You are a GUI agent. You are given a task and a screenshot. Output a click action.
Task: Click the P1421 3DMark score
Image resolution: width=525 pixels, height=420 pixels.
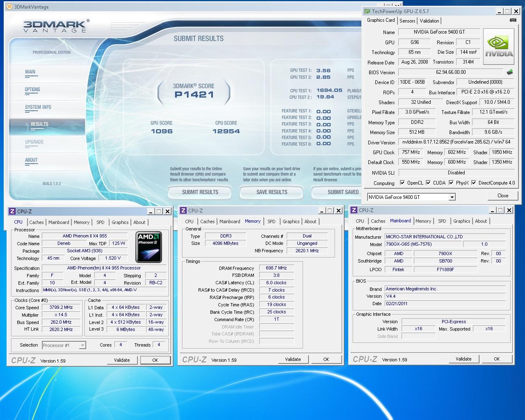pos(194,95)
